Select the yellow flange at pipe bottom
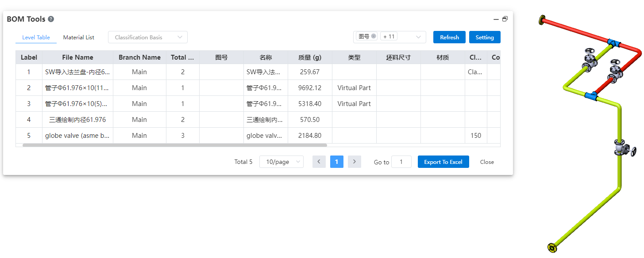 point(551,247)
